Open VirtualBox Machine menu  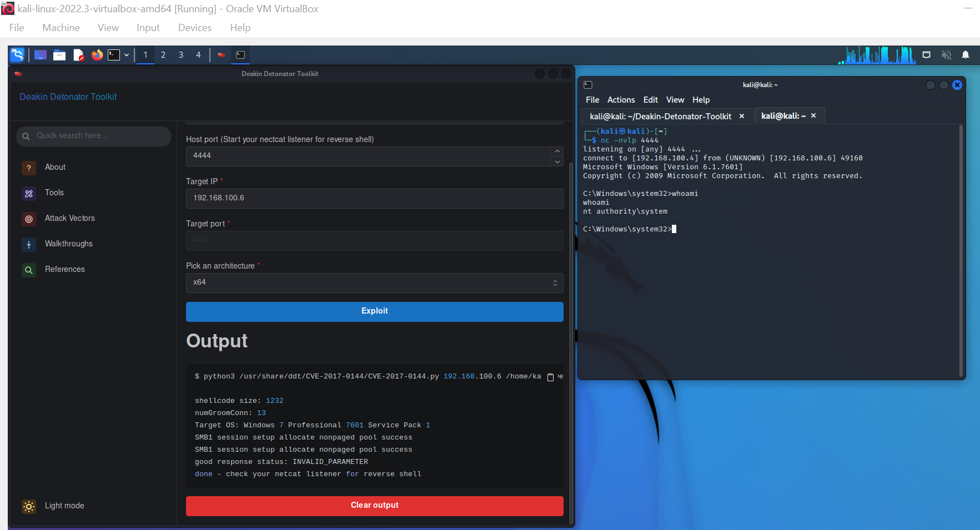(61, 28)
